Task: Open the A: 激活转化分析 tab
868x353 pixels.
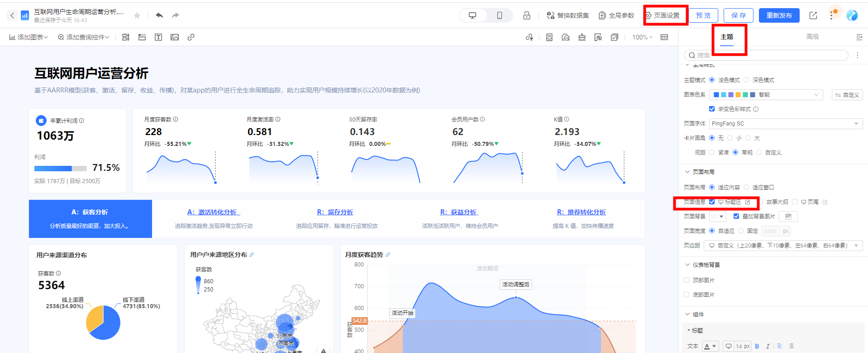Action: coord(214,212)
